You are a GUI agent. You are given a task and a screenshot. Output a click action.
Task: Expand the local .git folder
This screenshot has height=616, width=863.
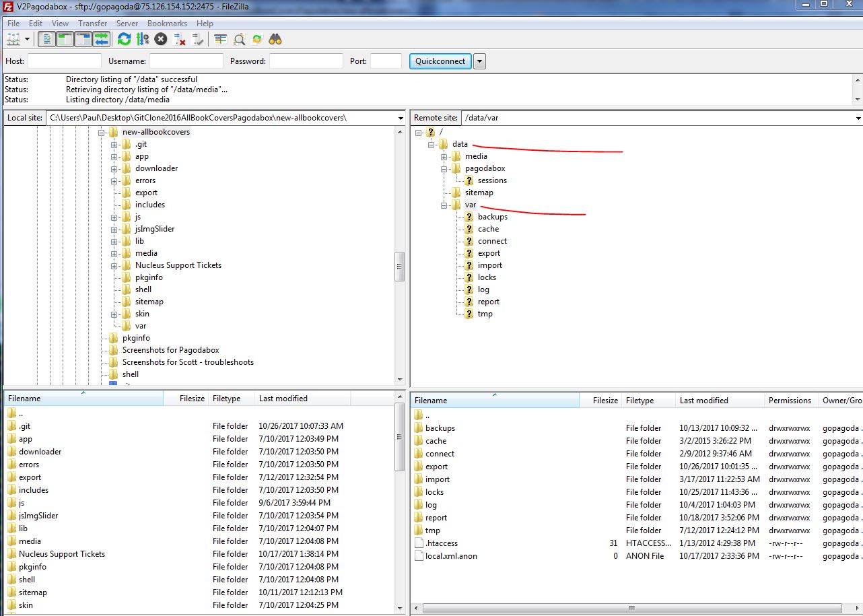tap(115, 145)
